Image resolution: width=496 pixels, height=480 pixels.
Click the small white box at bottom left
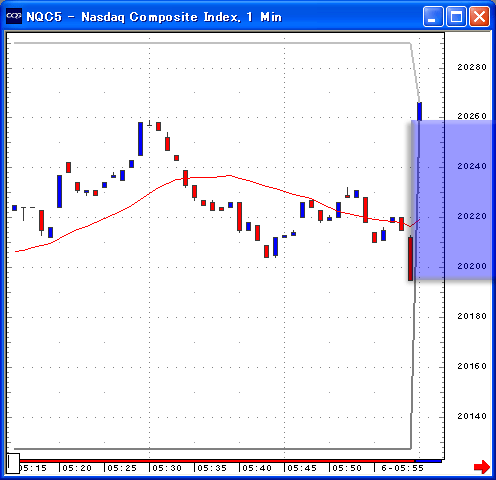[13, 463]
